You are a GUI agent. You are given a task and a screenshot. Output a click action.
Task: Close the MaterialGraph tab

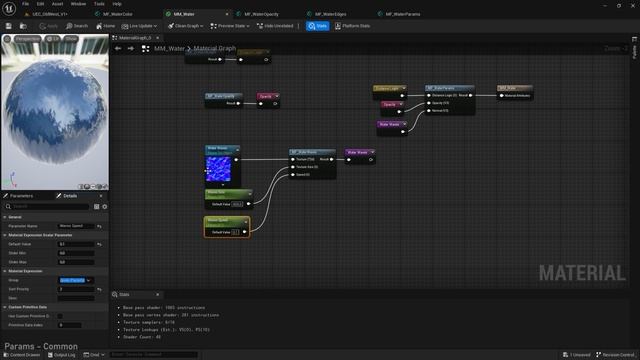(x=158, y=38)
